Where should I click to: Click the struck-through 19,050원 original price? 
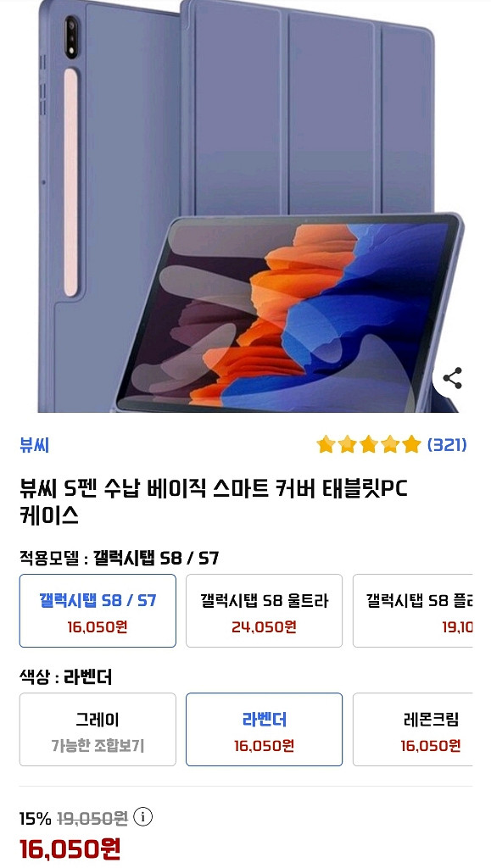(92, 818)
